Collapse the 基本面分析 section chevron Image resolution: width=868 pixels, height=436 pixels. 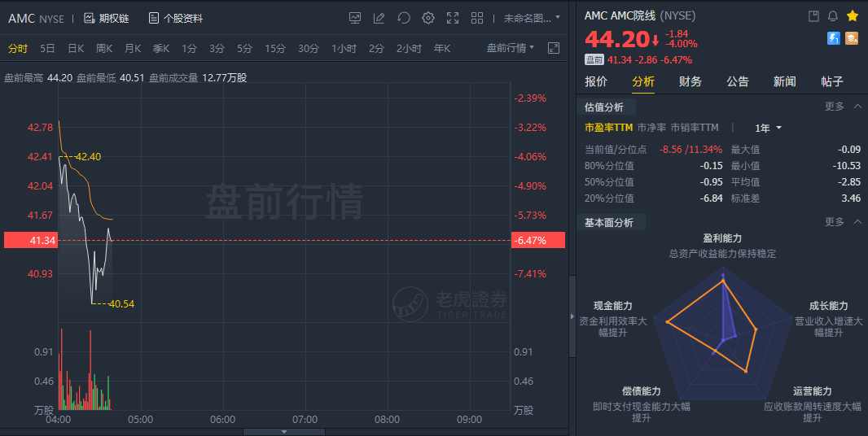coord(857,222)
